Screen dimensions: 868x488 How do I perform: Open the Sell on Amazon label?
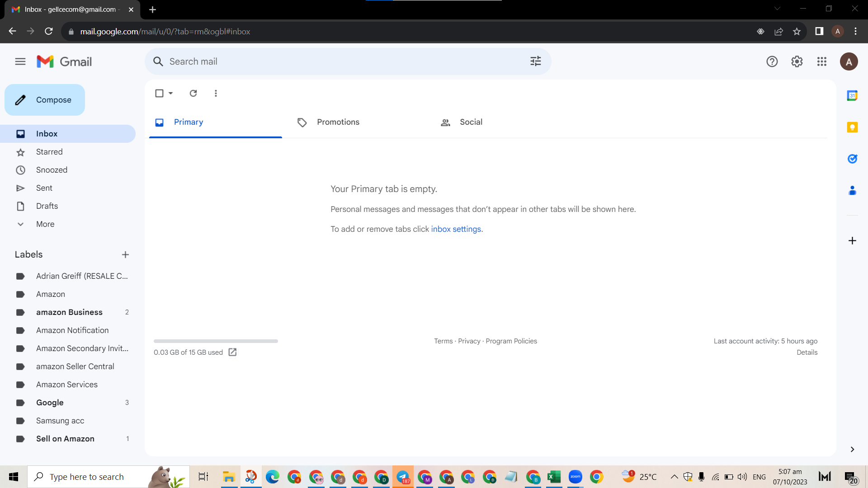(x=68, y=439)
